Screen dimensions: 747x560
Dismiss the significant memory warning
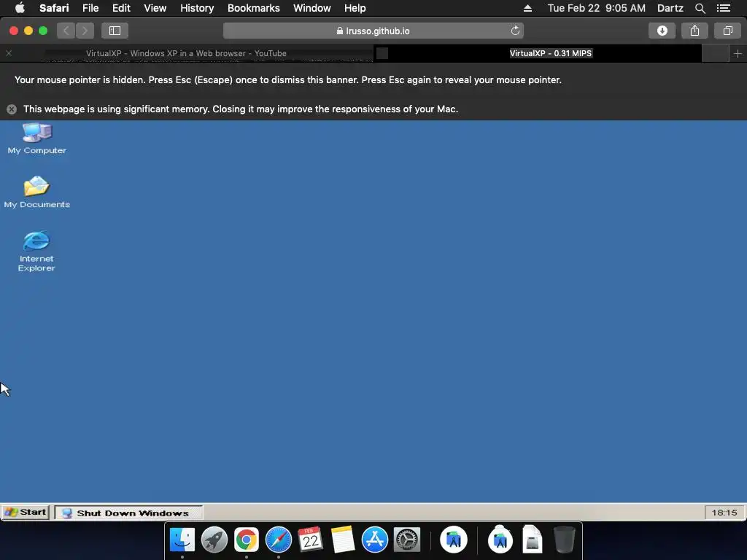(x=12, y=109)
